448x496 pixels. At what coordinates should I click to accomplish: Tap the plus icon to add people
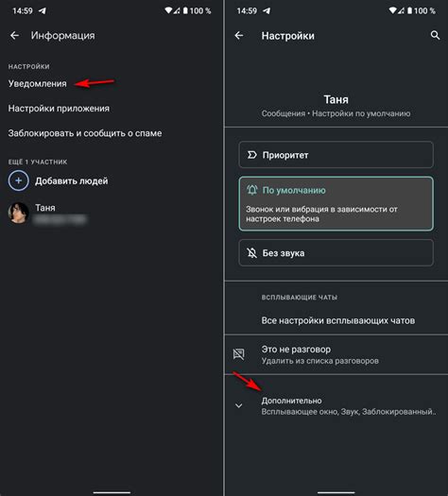18,180
